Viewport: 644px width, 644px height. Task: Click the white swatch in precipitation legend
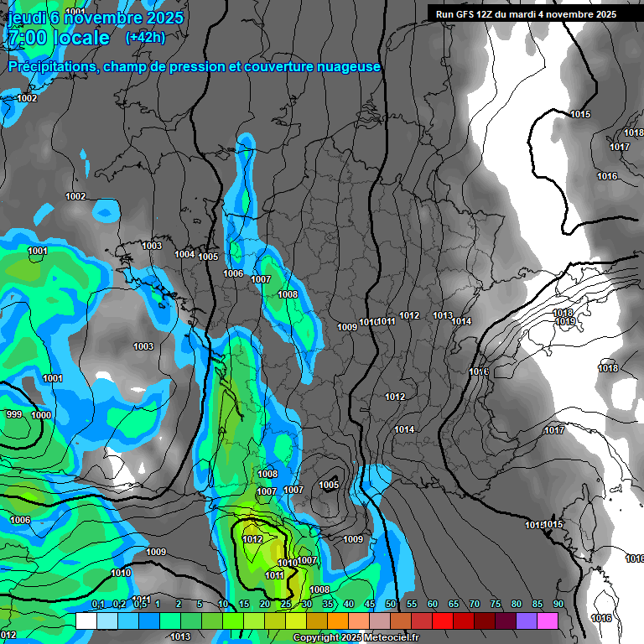(x=86, y=621)
